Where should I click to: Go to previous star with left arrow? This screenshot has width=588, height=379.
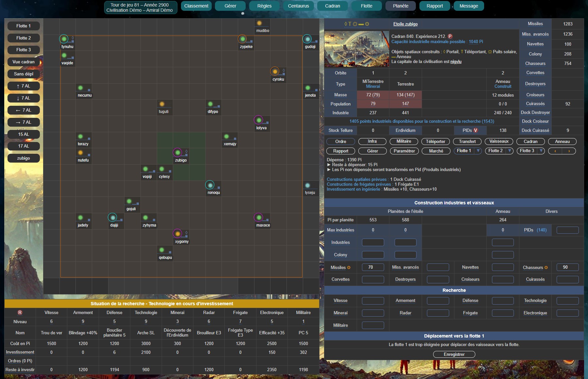coord(555,151)
